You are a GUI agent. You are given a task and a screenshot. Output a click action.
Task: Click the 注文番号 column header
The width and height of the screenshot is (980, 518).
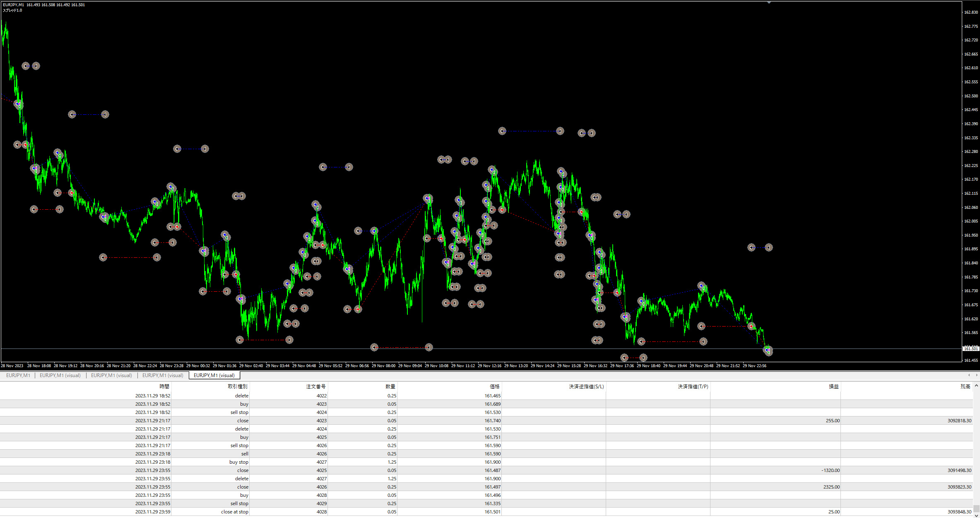(315, 387)
